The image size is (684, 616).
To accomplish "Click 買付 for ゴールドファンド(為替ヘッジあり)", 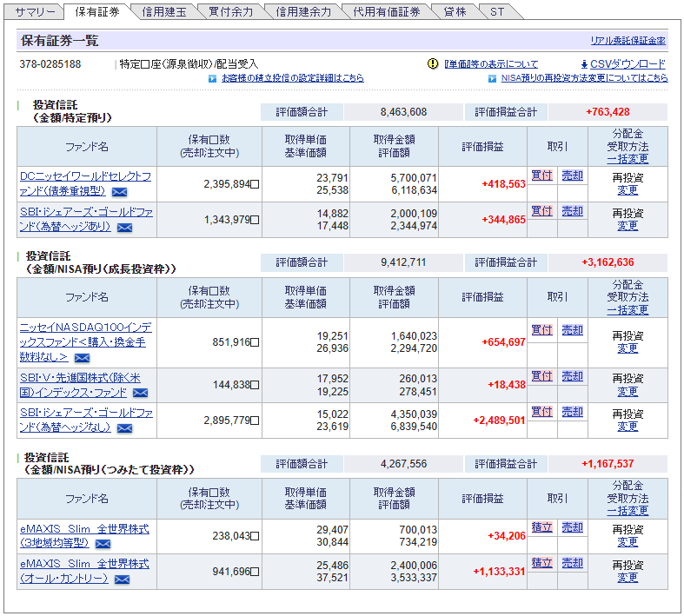I will pyautogui.click(x=541, y=211).
